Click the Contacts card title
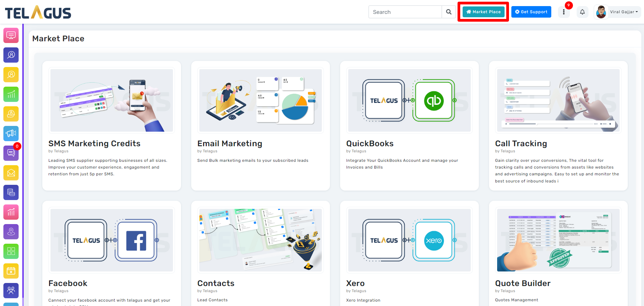The height and width of the screenshot is (306, 644). (x=216, y=283)
